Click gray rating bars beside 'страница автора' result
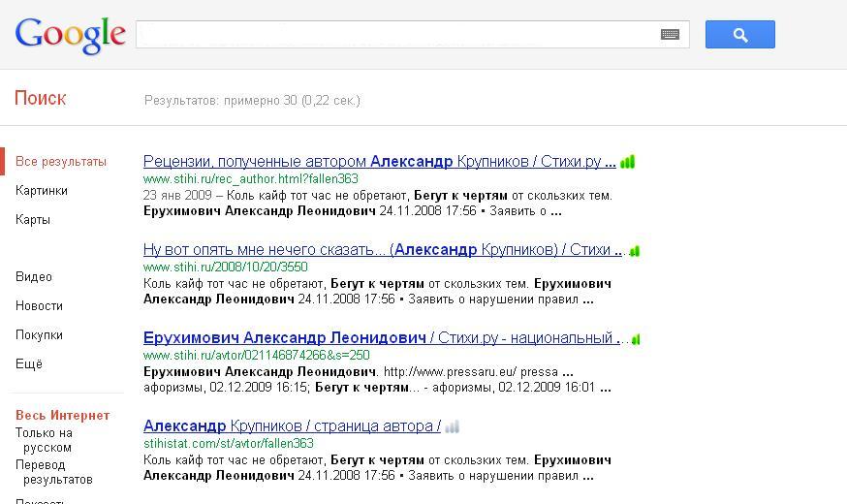This screenshot has height=504, width=847. pyautogui.click(x=453, y=426)
